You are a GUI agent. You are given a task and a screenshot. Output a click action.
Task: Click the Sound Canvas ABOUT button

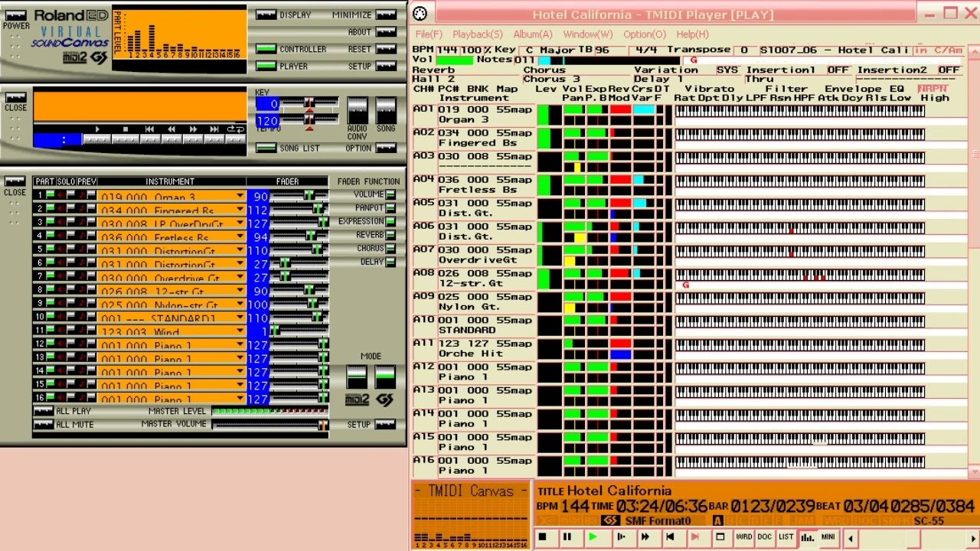pos(387,32)
